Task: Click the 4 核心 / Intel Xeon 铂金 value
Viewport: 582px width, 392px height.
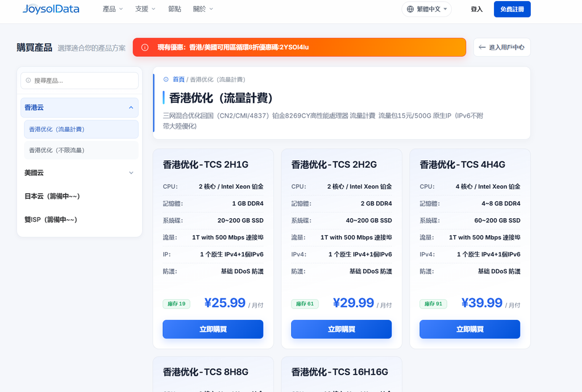Action: click(x=488, y=186)
